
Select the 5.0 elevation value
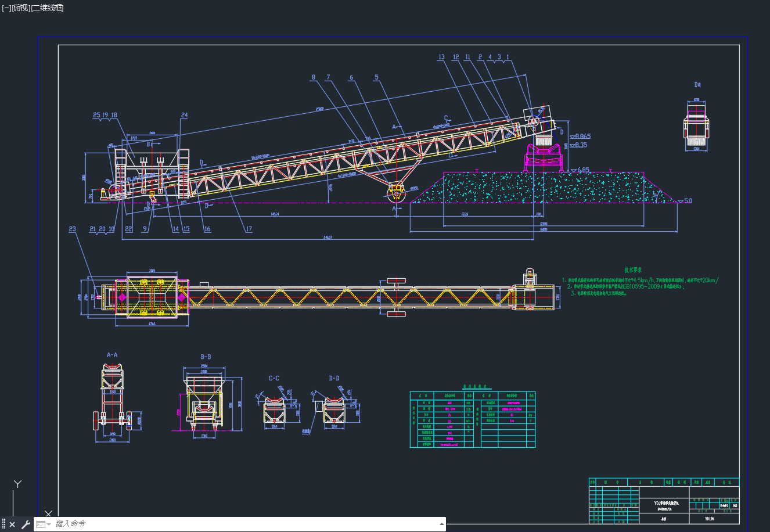coord(688,201)
